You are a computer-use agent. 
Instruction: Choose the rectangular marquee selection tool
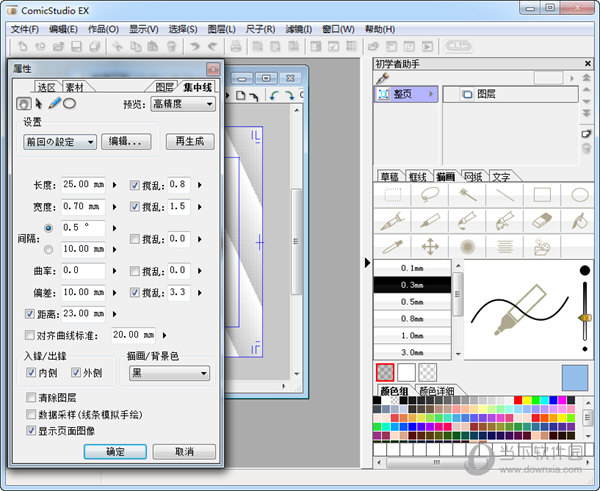392,195
